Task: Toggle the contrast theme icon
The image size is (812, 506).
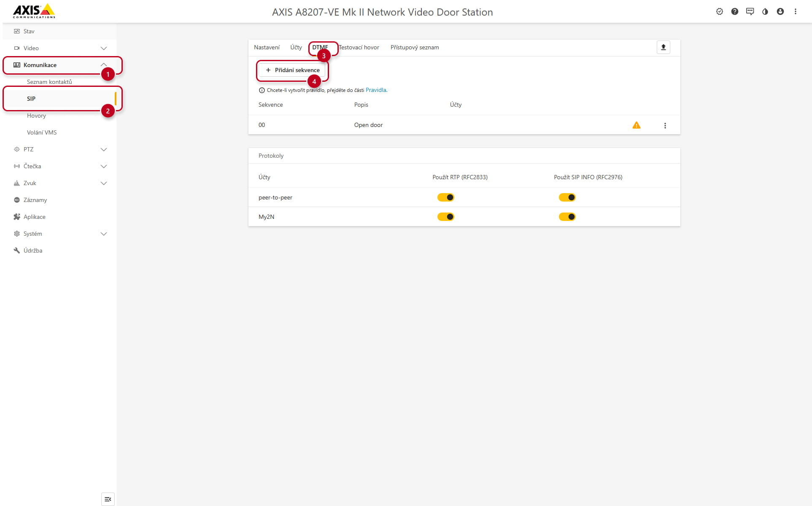Action: [765, 12]
